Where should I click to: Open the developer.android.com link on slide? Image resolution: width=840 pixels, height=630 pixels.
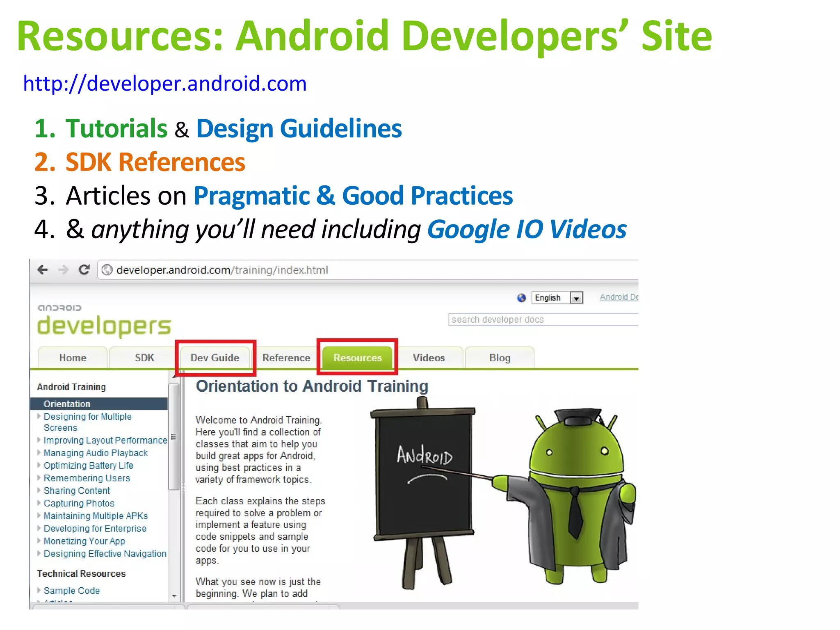(165, 84)
